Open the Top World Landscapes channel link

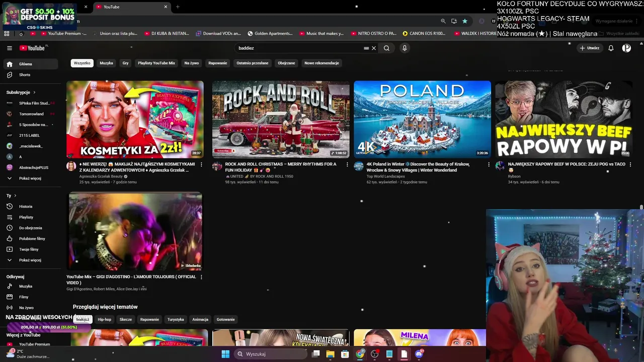pyautogui.click(x=386, y=176)
